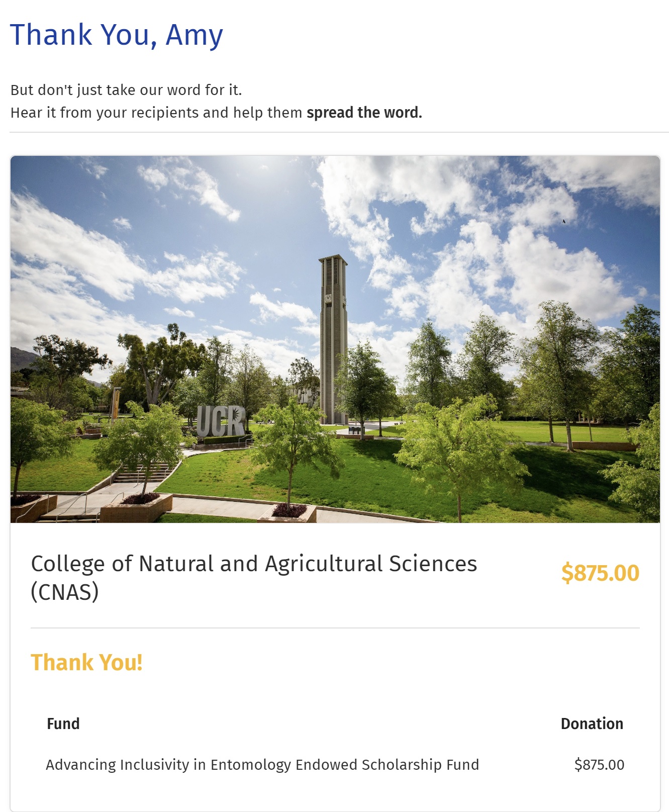The height and width of the screenshot is (812, 669).
Task: Click the "Donation" column header
Action: pyautogui.click(x=592, y=724)
